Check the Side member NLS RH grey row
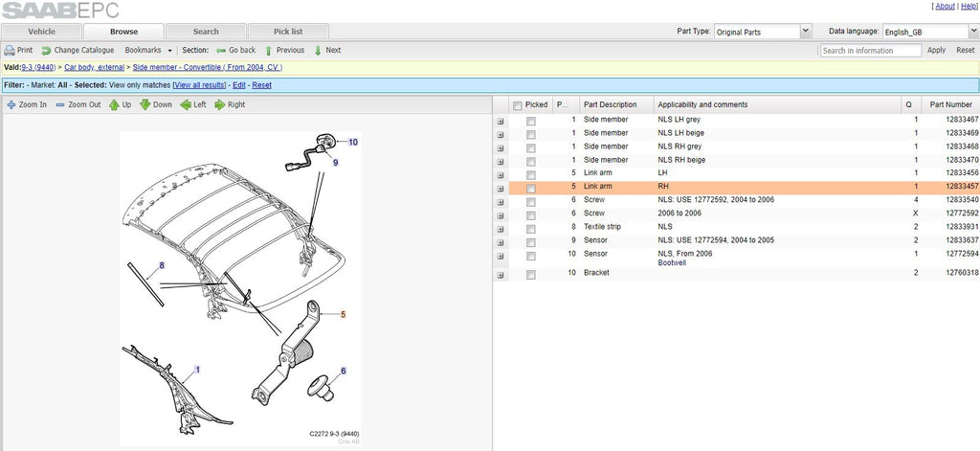The height and width of the screenshot is (451, 980). (x=530, y=147)
